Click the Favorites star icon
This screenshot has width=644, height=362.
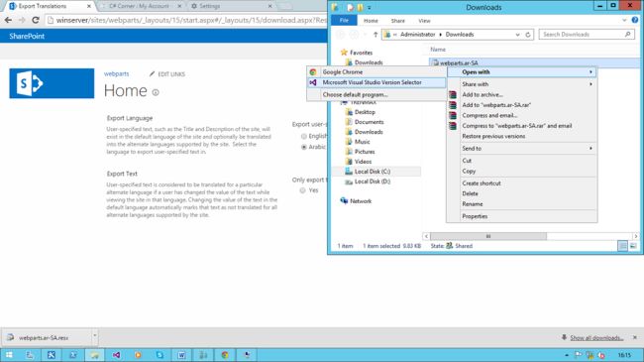[x=344, y=53]
